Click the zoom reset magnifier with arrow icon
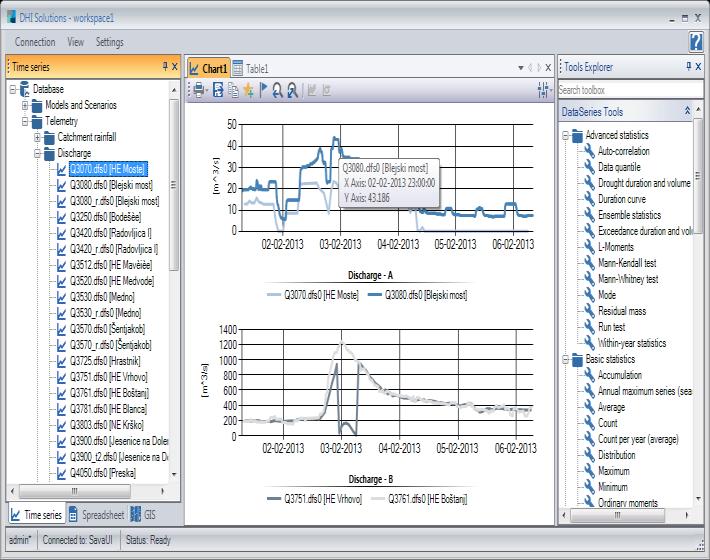Image resolution: width=710 pixels, height=560 pixels. [x=293, y=90]
